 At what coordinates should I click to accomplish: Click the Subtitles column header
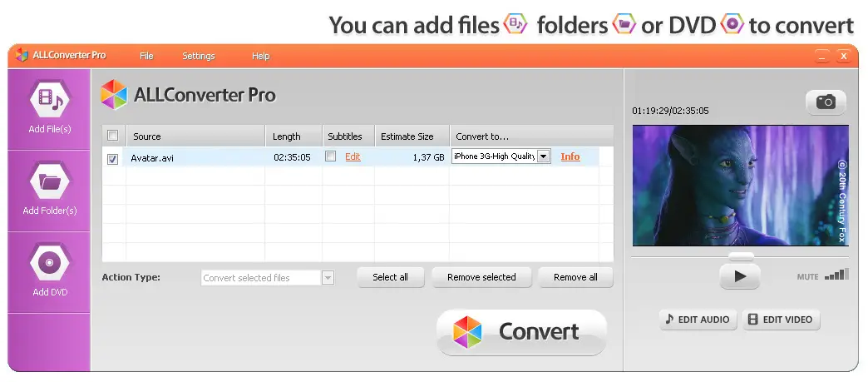pyautogui.click(x=348, y=136)
